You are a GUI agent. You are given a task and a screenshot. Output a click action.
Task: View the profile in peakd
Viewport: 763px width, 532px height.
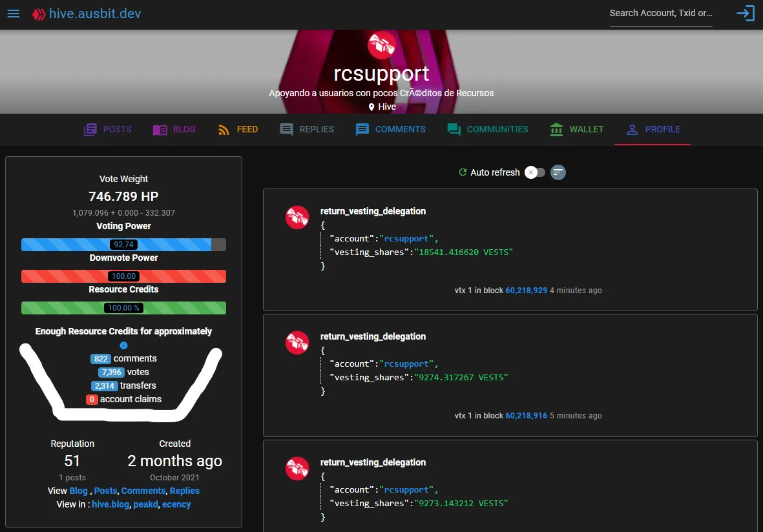click(145, 504)
